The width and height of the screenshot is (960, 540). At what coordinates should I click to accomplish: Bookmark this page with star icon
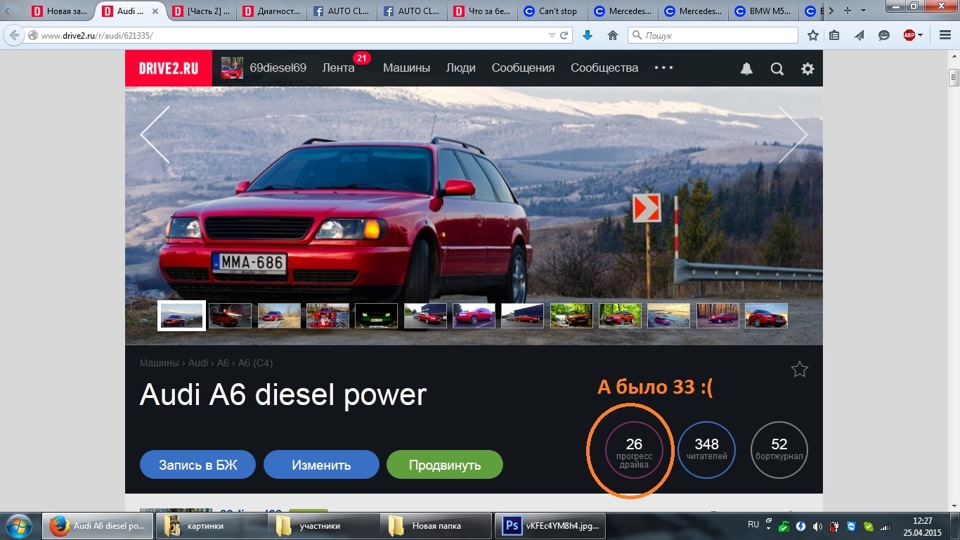[812, 36]
